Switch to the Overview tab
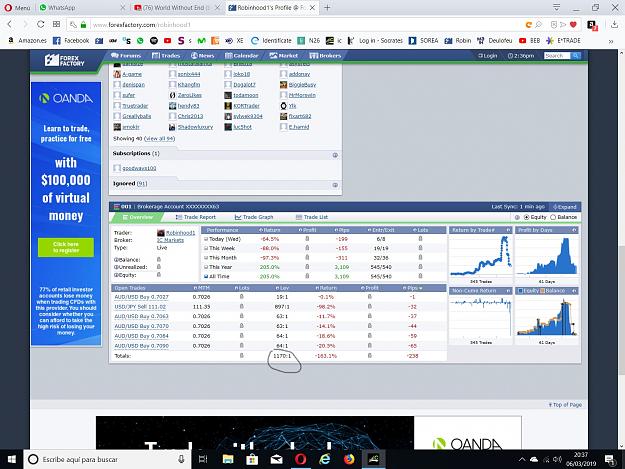This screenshot has height=469, width=625. pyautogui.click(x=138, y=217)
